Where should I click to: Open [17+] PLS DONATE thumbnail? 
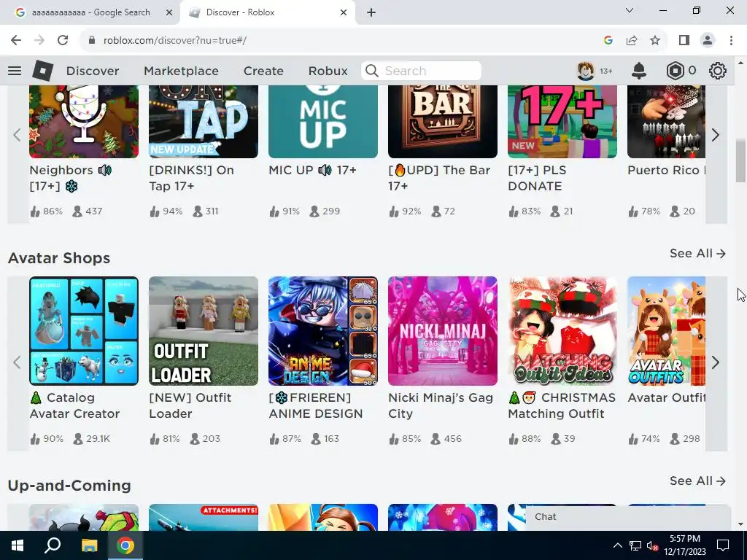coord(562,122)
